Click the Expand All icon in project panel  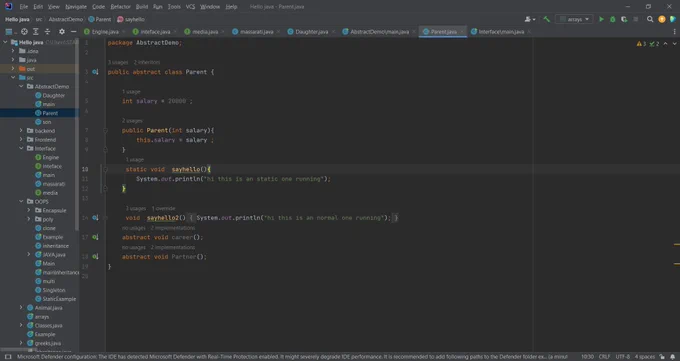pyautogui.click(x=36, y=32)
